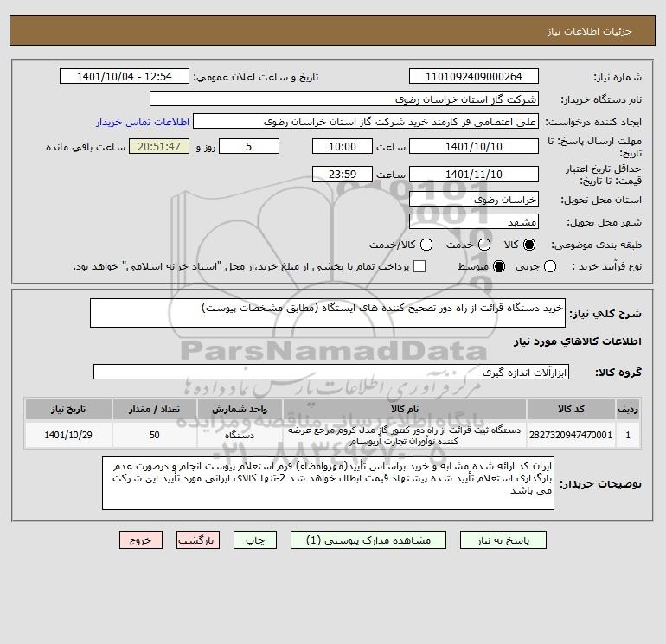Click the اطلاعات کالاهای مورد نیاز heading
Image resolution: width=666 pixels, height=644 pixels.
577,341
